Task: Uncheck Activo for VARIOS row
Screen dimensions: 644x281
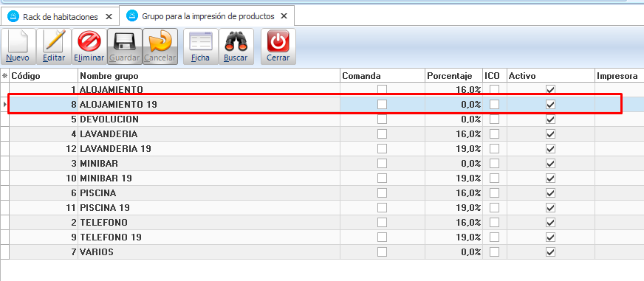Action: tap(550, 252)
